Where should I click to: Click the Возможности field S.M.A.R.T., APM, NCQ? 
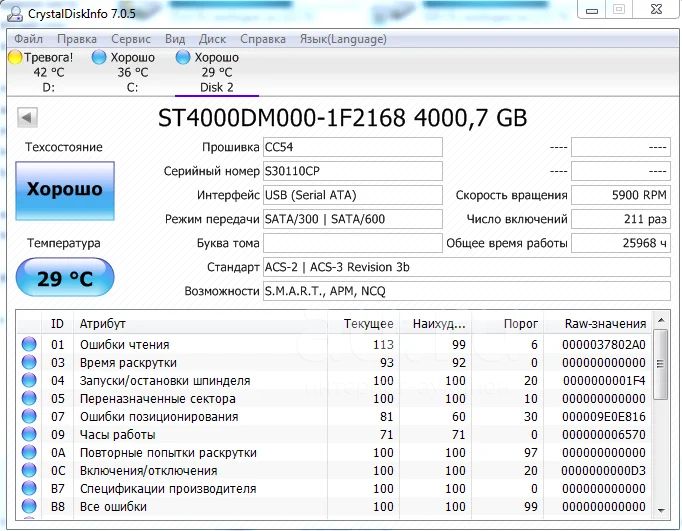pos(467,291)
